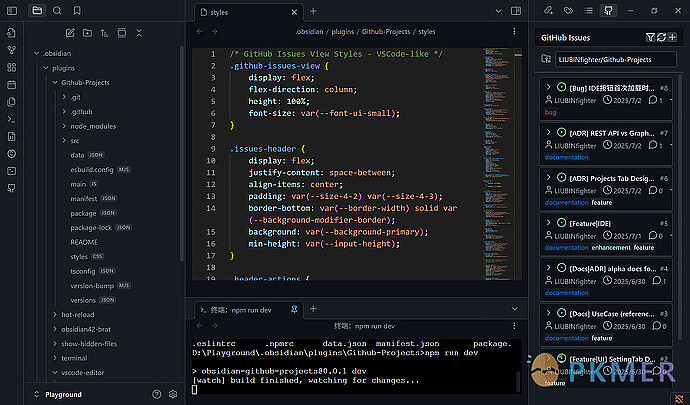Close the styles tab
The height and width of the screenshot is (405, 690).
point(294,12)
